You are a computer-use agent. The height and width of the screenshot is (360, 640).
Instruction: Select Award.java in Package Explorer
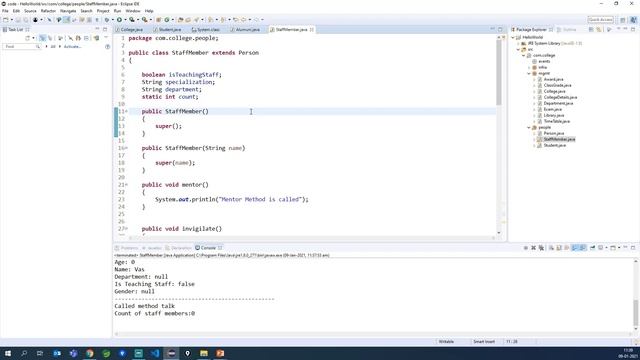point(553,79)
